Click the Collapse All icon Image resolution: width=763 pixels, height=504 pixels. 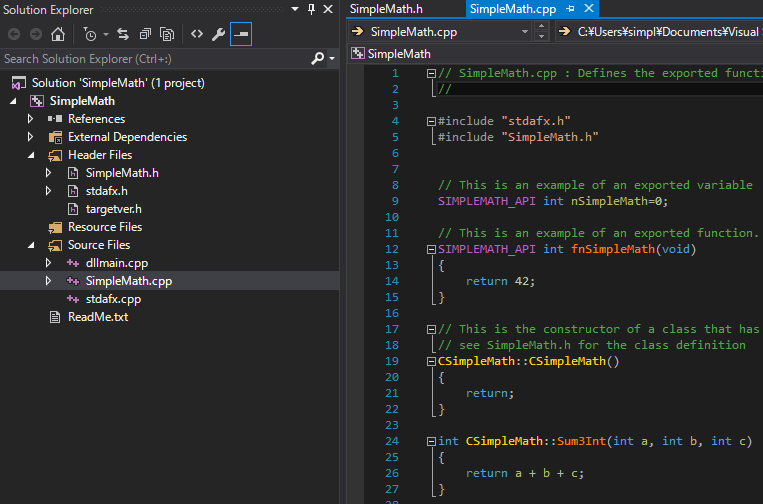tap(145, 34)
